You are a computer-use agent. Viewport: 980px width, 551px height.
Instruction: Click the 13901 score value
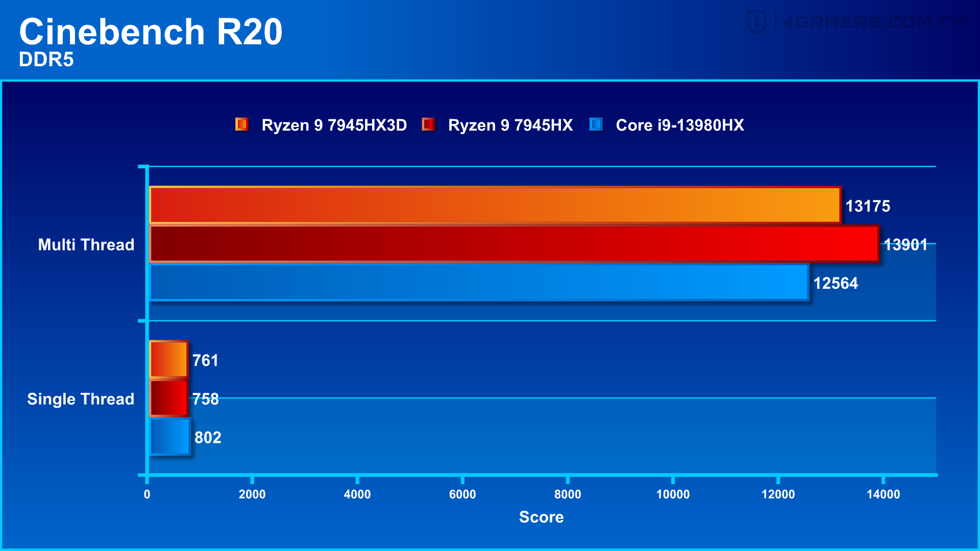click(x=905, y=245)
